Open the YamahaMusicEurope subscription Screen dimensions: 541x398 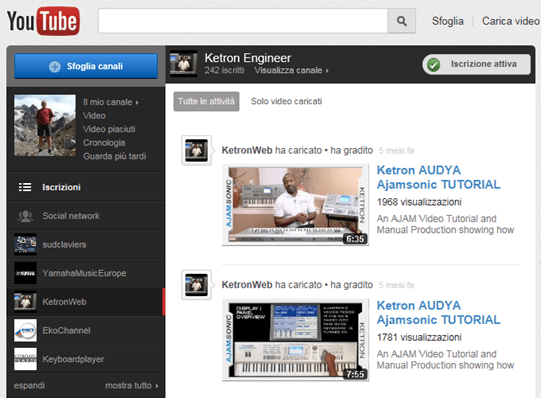pos(86,273)
